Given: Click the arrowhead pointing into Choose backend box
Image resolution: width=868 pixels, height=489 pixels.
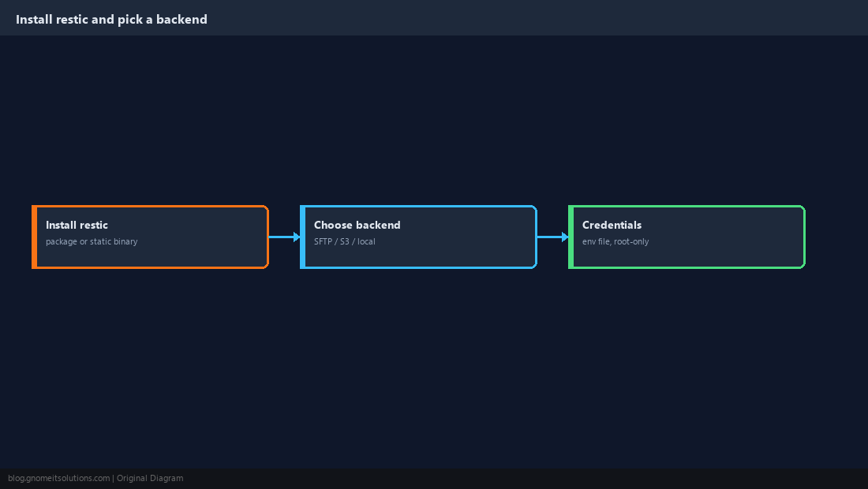Looking at the screenshot, I should 297,237.
